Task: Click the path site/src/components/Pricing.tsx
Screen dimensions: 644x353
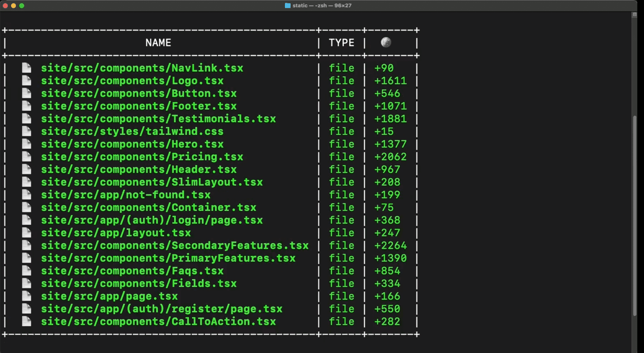Action: click(x=142, y=157)
